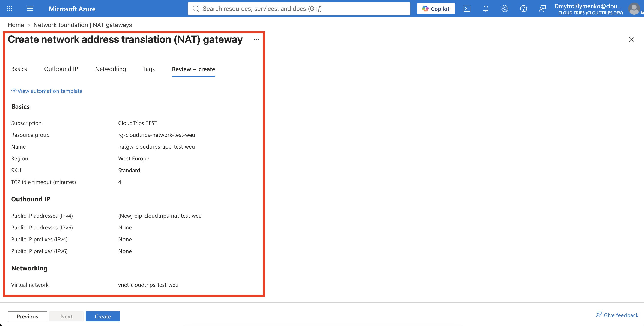Click the Public IP prefixes (IPv4) label
644x326 pixels.
[39, 239]
